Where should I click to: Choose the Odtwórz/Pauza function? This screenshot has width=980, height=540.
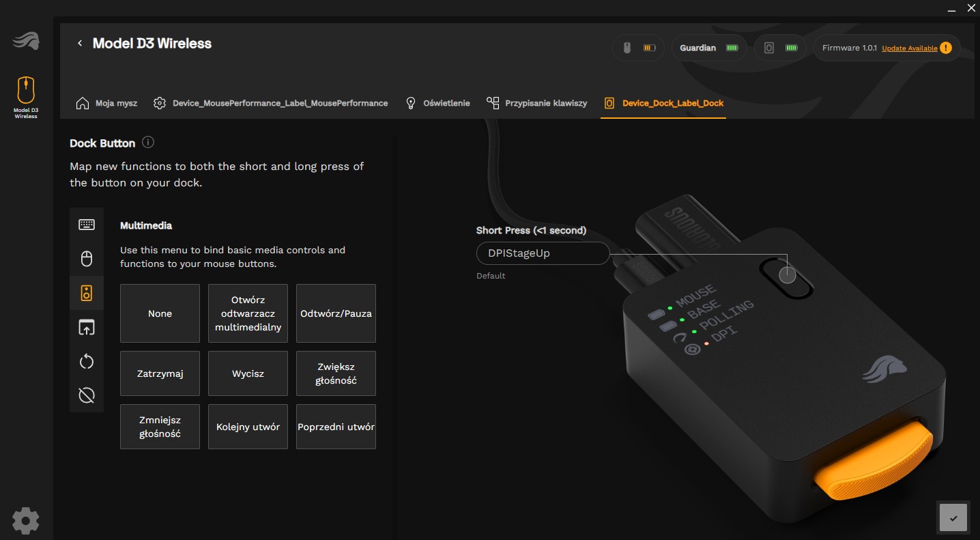click(336, 313)
